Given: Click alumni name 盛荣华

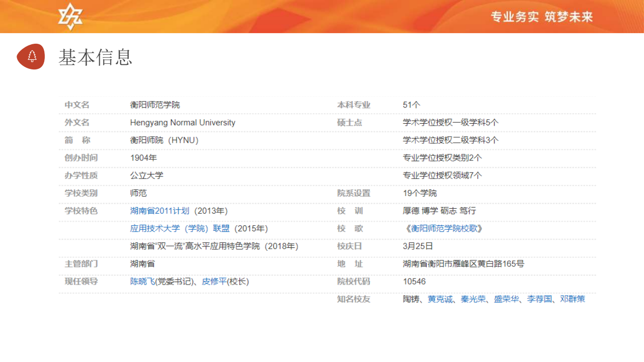Looking at the screenshot, I should 506,299.
